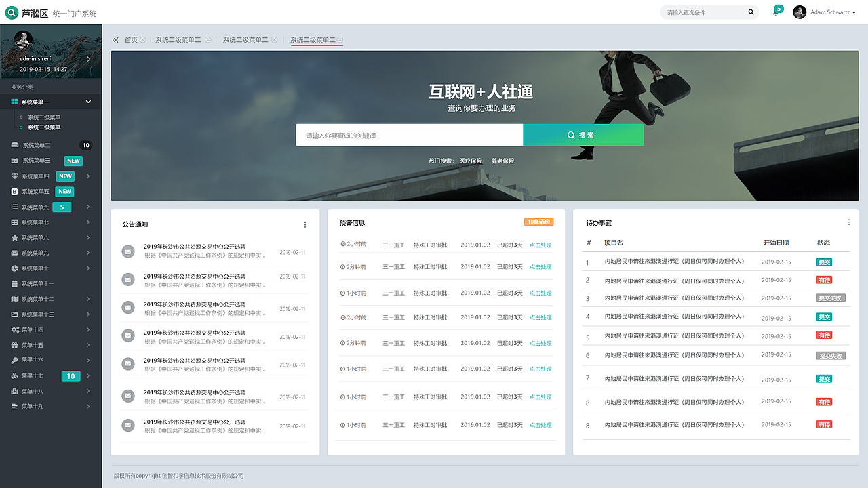Click the 开始日期 column header
The image size is (868, 488).
coord(776,243)
